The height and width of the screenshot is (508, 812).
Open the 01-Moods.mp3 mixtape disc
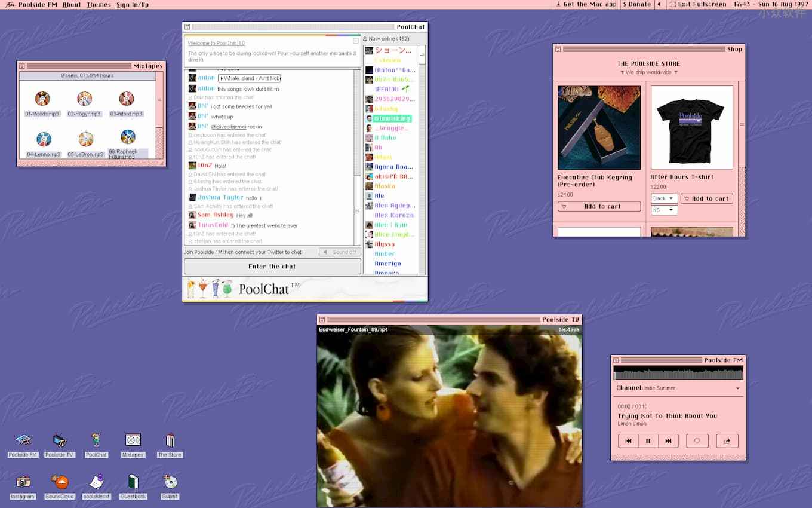point(42,99)
